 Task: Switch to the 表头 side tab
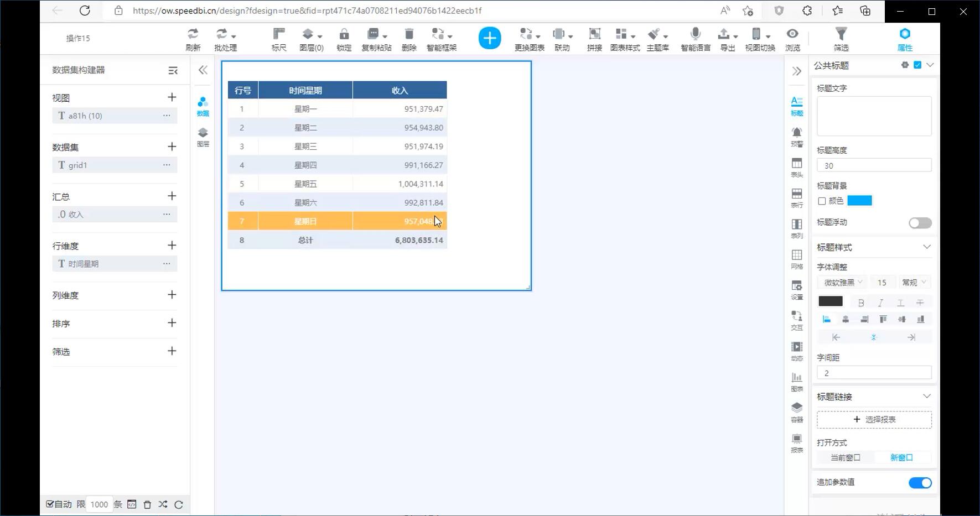coord(796,167)
